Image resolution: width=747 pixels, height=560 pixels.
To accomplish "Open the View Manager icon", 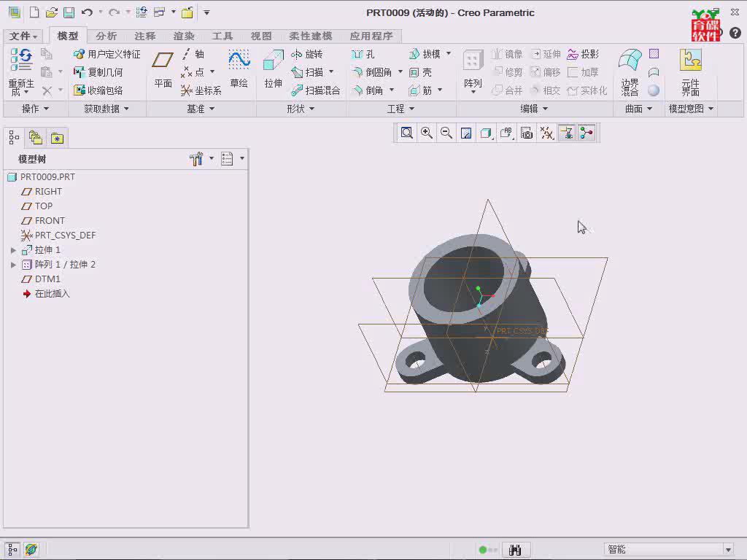I will tap(527, 133).
